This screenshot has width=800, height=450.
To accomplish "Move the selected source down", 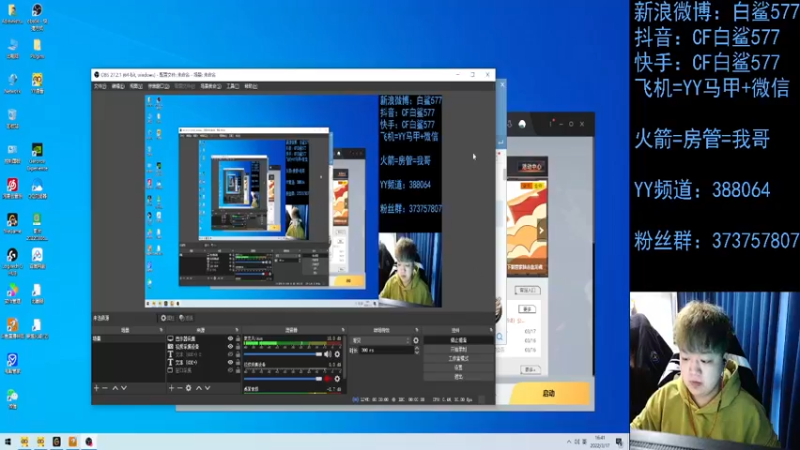I will [x=208, y=388].
